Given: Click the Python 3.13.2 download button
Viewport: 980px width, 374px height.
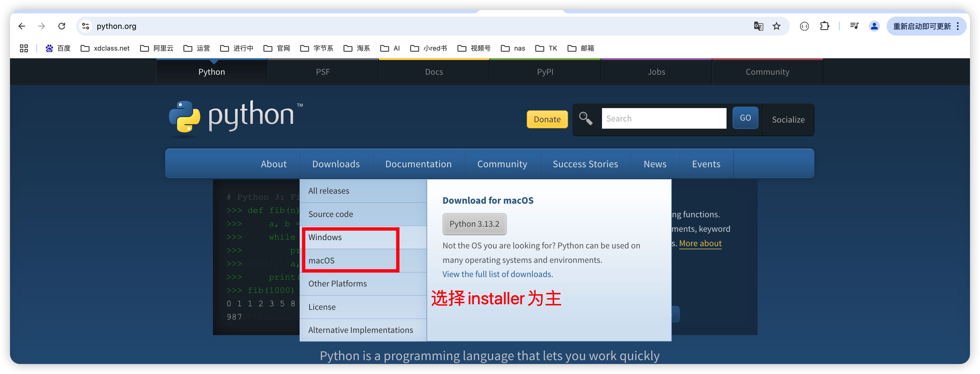Looking at the screenshot, I should coord(474,224).
